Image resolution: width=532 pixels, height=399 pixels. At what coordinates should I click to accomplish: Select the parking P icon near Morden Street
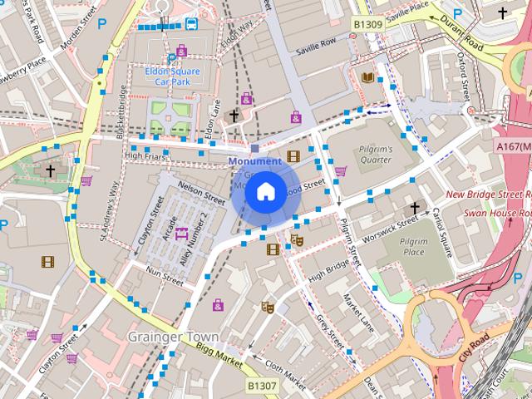click(101, 24)
